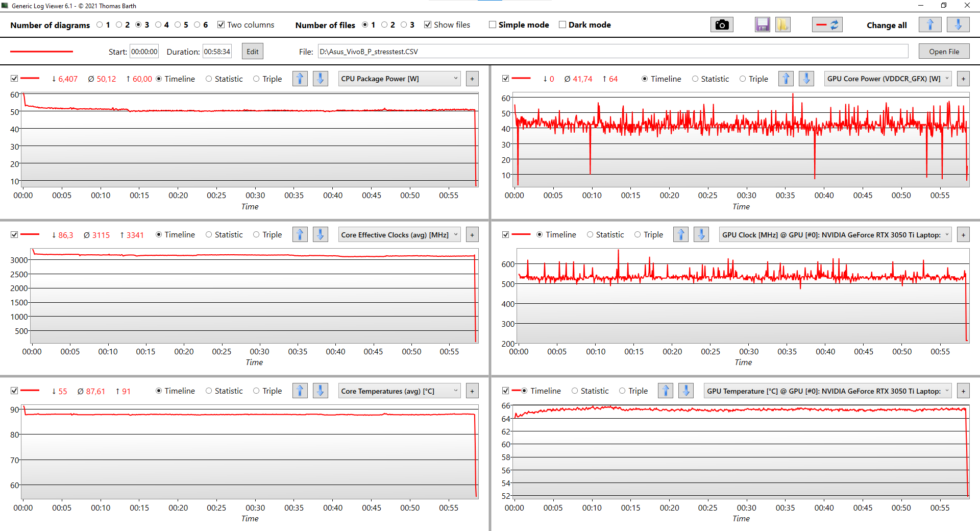Select Statistic view for Core Temperatures
This screenshot has width=980, height=531.
click(x=209, y=391)
